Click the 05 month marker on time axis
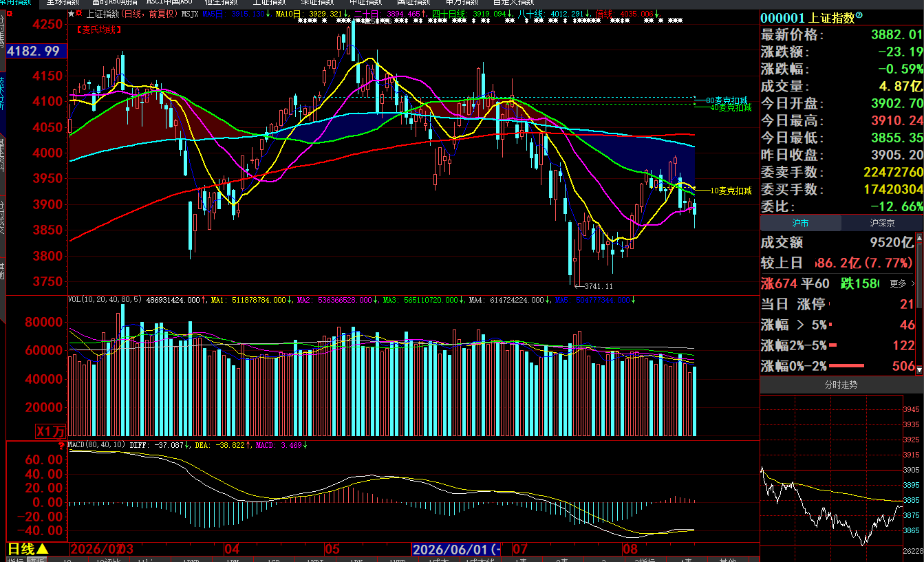The width and height of the screenshot is (924, 562). (x=333, y=549)
